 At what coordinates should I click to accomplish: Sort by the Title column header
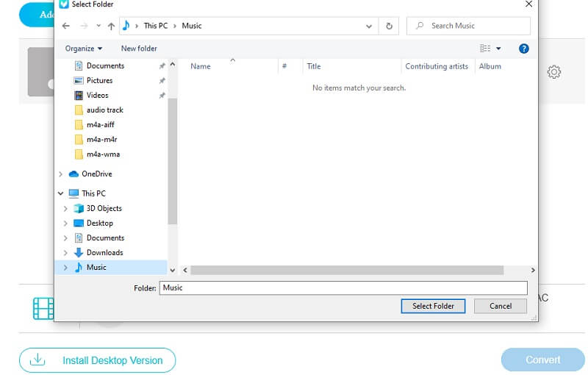[314, 66]
